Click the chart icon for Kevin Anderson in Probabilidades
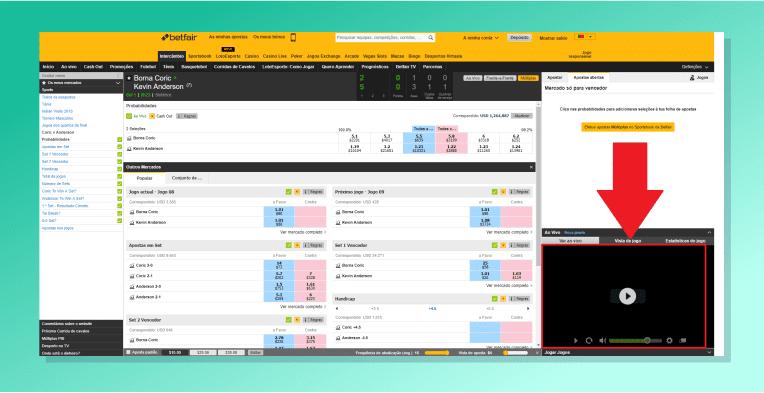This screenshot has height=393, width=764. click(x=129, y=149)
